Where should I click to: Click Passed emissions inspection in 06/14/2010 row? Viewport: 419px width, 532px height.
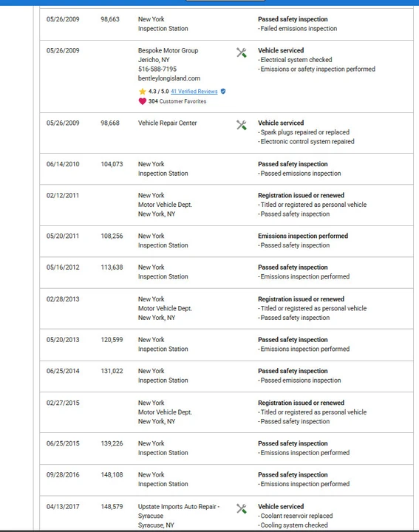click(301, 174)
